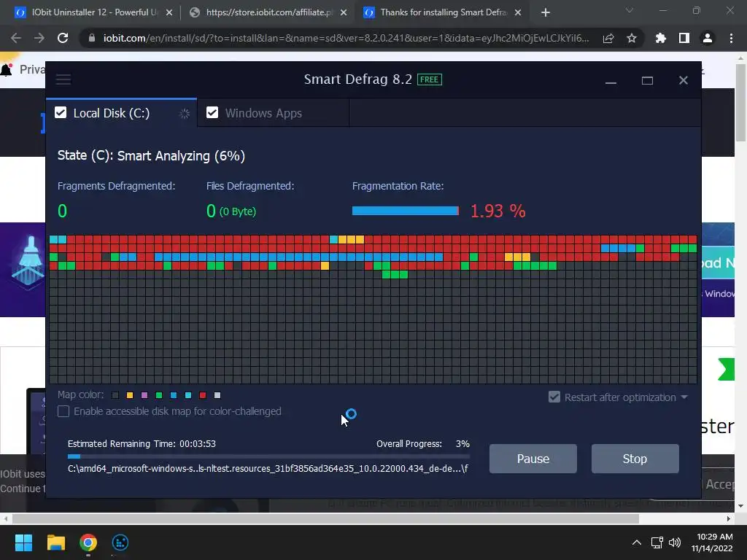Open Chrome three-dot menu
Image resolution: width=747 pixels, height=560 pixels.
click(x=731, y=38)
